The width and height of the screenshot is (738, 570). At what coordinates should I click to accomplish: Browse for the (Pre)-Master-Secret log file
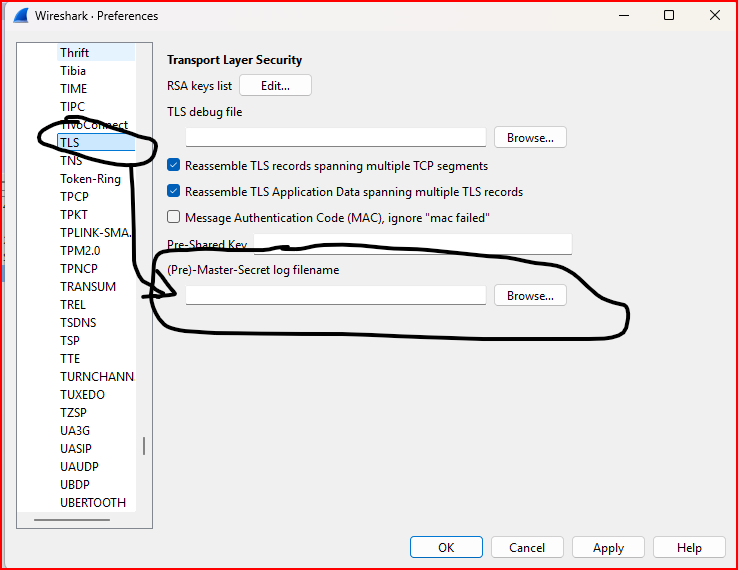click(x=530, y=296)
